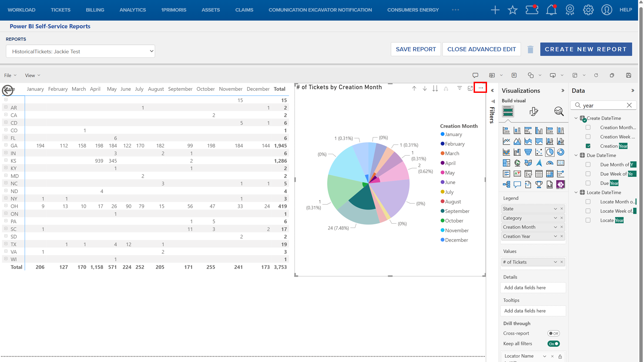Collapse the Locate DateTime table
The width and height of the screenshot is (644, 362).
coord(576,192)
